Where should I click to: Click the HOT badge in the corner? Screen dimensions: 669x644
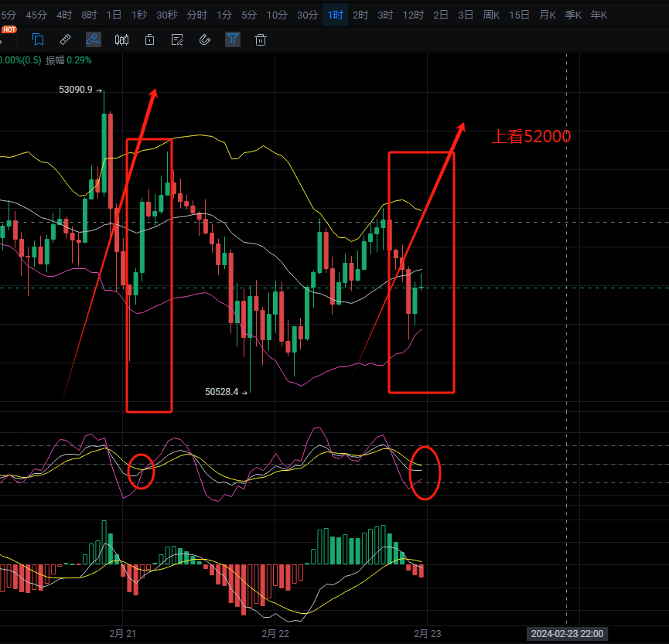10,29
